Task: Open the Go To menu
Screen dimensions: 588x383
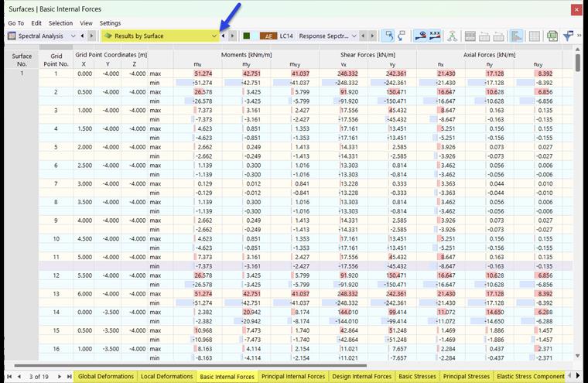Action: tap(15, 23)
